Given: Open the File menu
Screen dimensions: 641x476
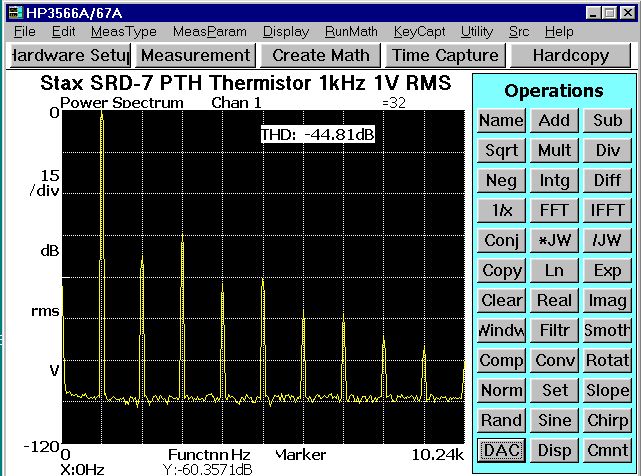Looking at the screenshot, I should coord(25,31).
